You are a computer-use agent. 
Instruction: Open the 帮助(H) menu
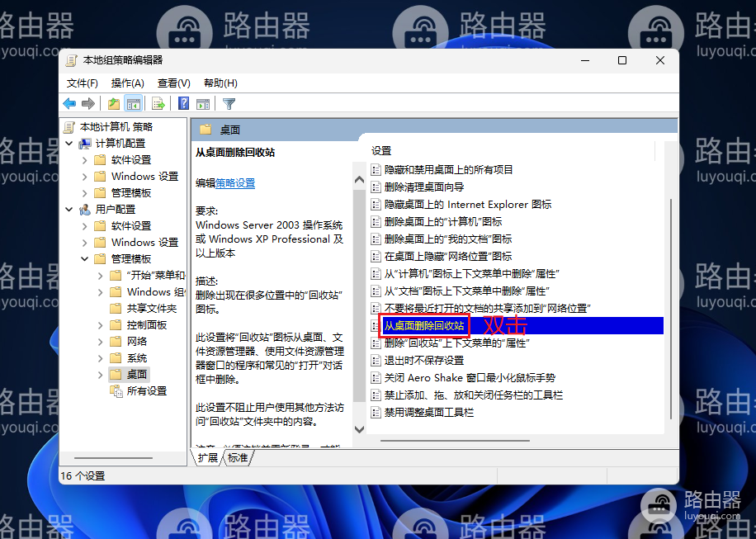coord(220,83)
